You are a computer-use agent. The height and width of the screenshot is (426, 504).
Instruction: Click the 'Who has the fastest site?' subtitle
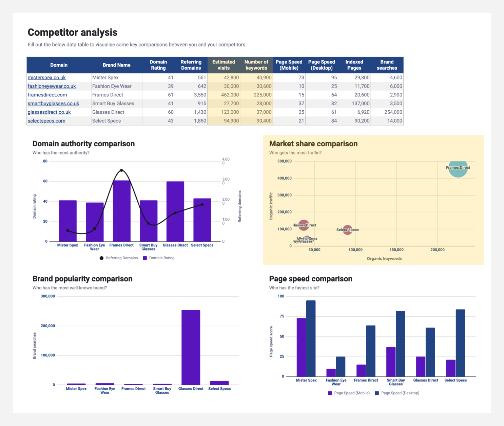pos(294,288)
